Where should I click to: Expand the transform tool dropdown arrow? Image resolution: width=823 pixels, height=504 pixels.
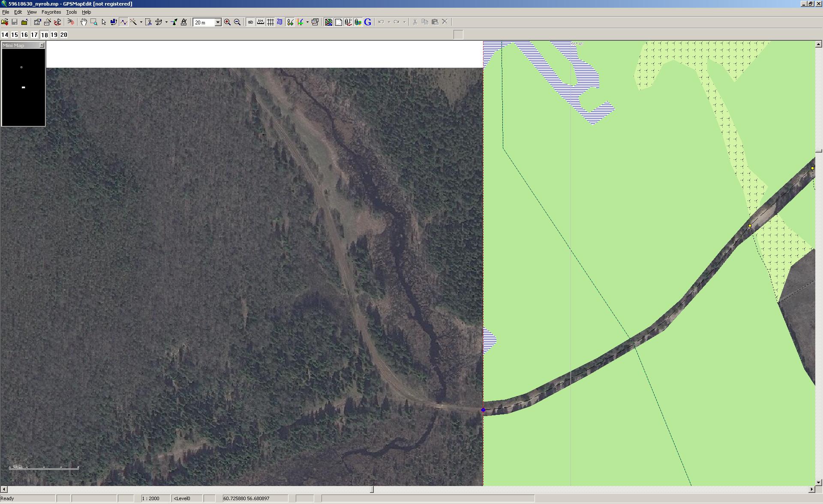coord(166,22)
